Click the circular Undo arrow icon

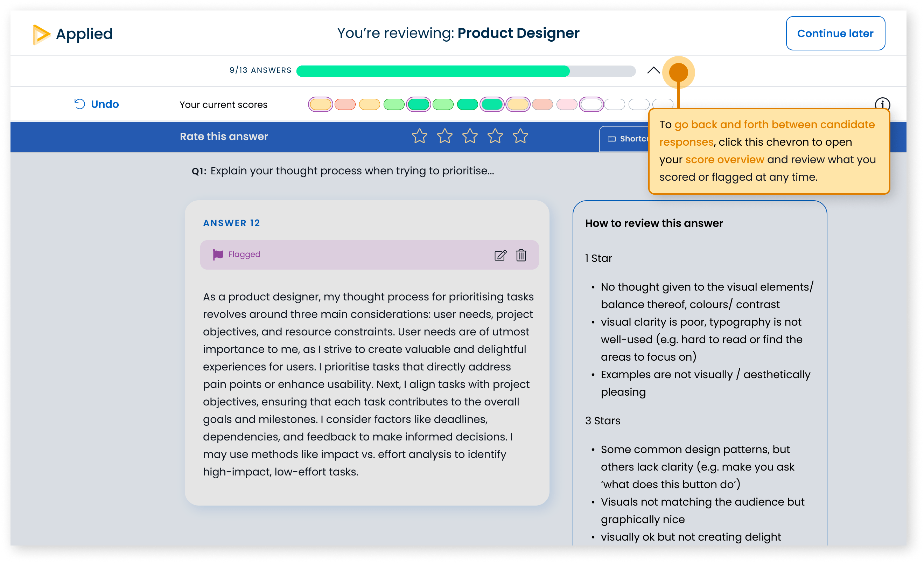pos(80,104)
